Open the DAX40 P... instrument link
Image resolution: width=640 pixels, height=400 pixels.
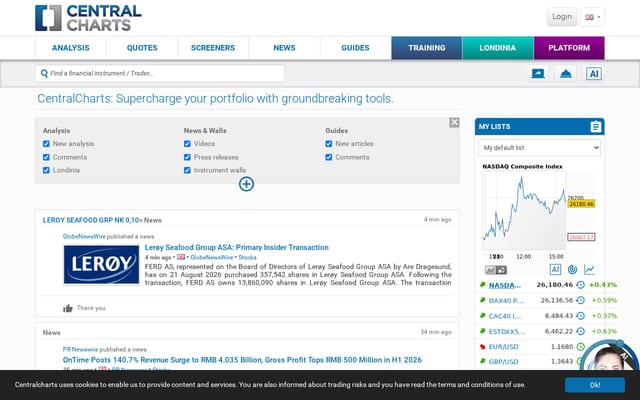pyautogui.click(x=506, y=301)
